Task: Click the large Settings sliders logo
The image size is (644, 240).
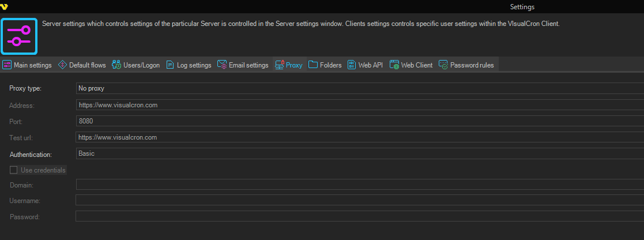Action: [x=19, y=35]
